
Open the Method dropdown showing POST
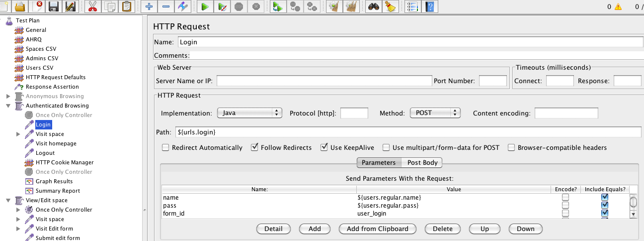coord(435,113)
